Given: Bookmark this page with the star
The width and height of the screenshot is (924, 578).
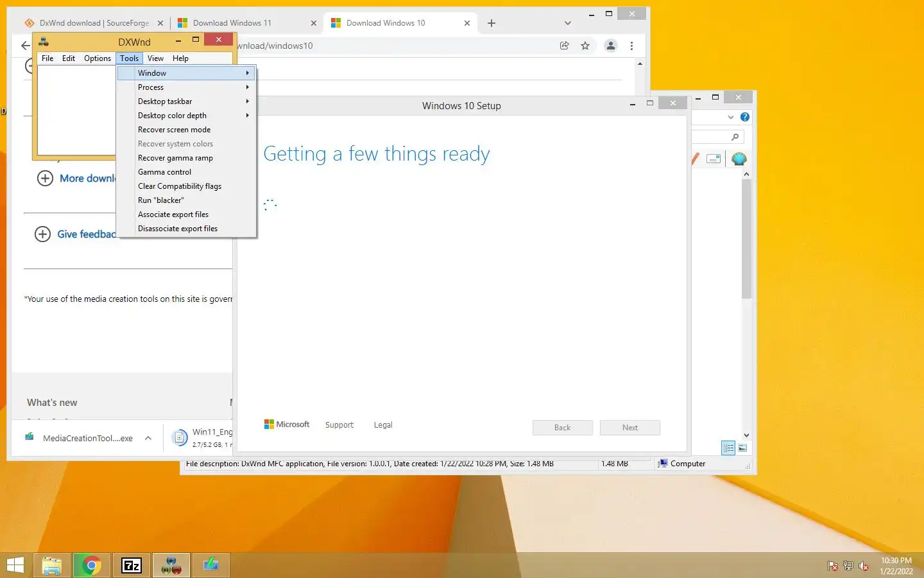Looking at the screenshot, I should coord(585,46).
